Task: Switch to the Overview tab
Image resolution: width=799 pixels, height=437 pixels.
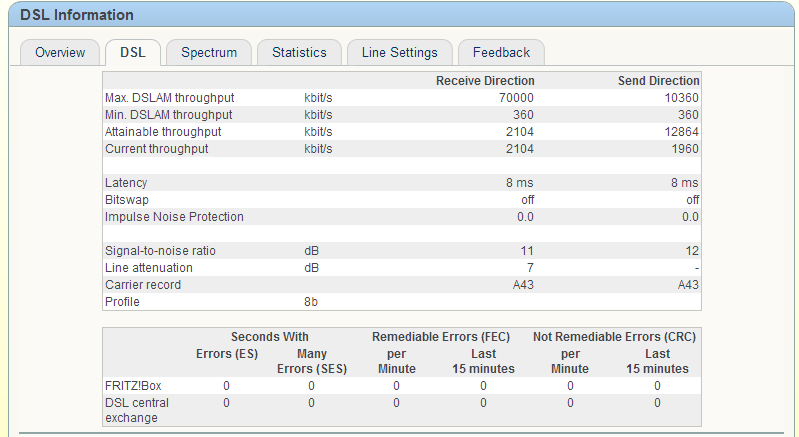Action: click(60, 53)
